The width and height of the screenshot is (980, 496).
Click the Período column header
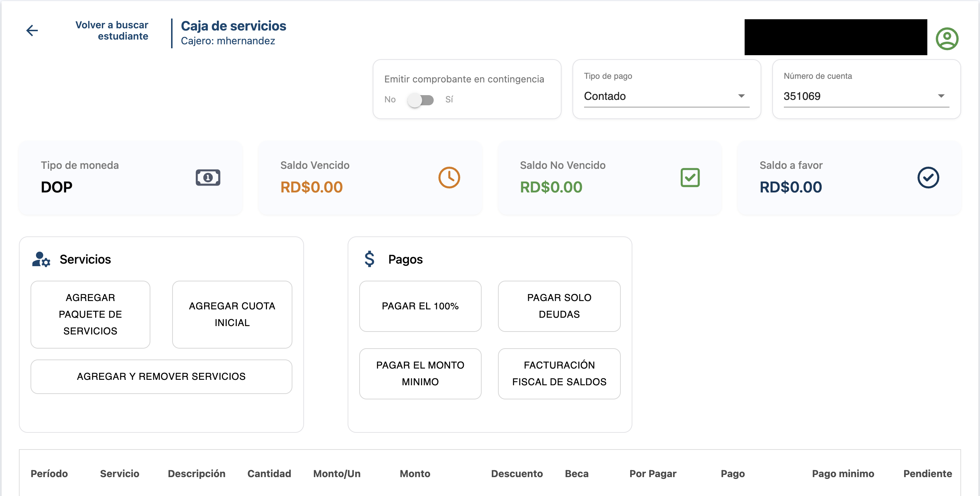pyautogui.click(x=49, y=473)
